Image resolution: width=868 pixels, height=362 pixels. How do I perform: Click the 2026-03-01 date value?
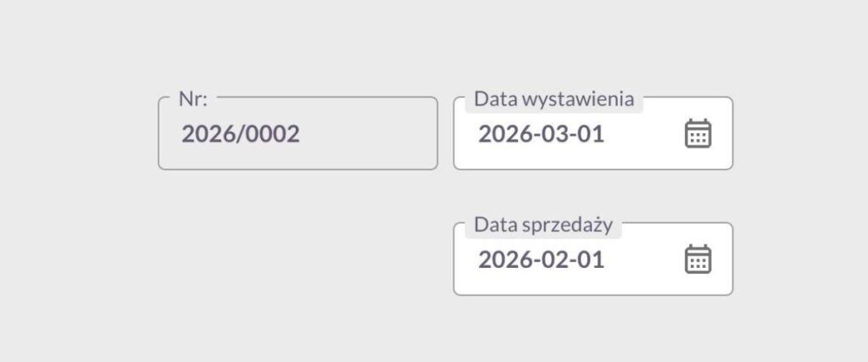point(541,135)
